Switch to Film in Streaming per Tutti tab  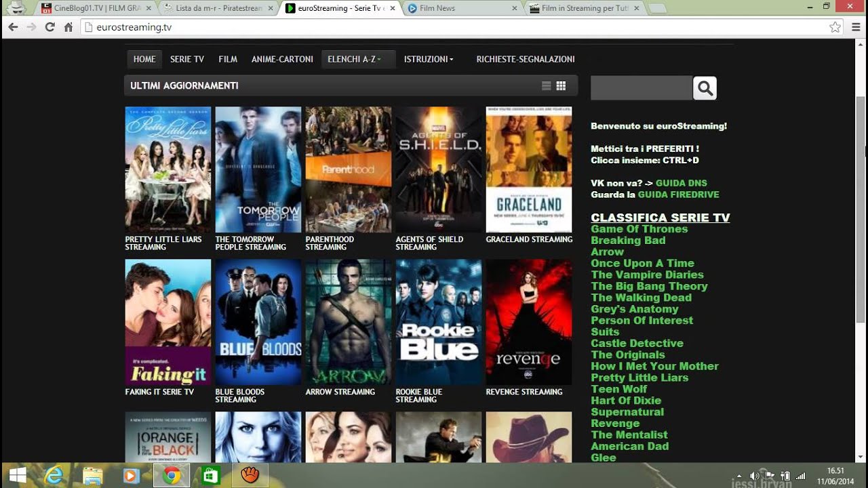coord(585,8)
